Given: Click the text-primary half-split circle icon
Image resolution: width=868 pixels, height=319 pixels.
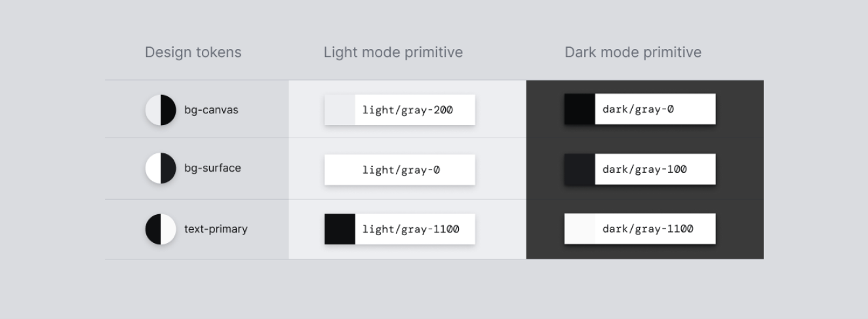Looking at the screenshot, I should (161, 229).
